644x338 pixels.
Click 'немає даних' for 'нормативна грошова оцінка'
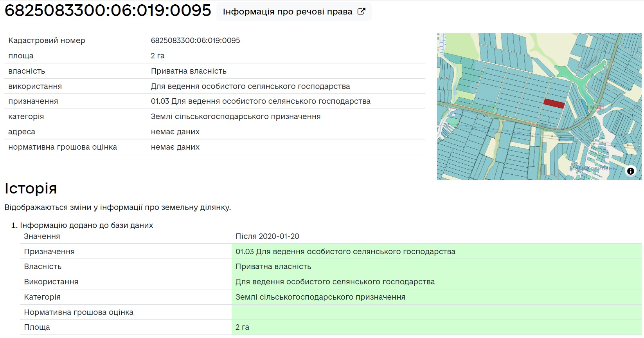point(175,147)
